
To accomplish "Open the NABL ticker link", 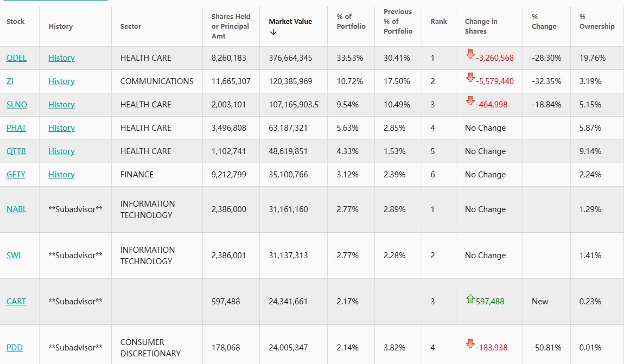I will point(16,209).
